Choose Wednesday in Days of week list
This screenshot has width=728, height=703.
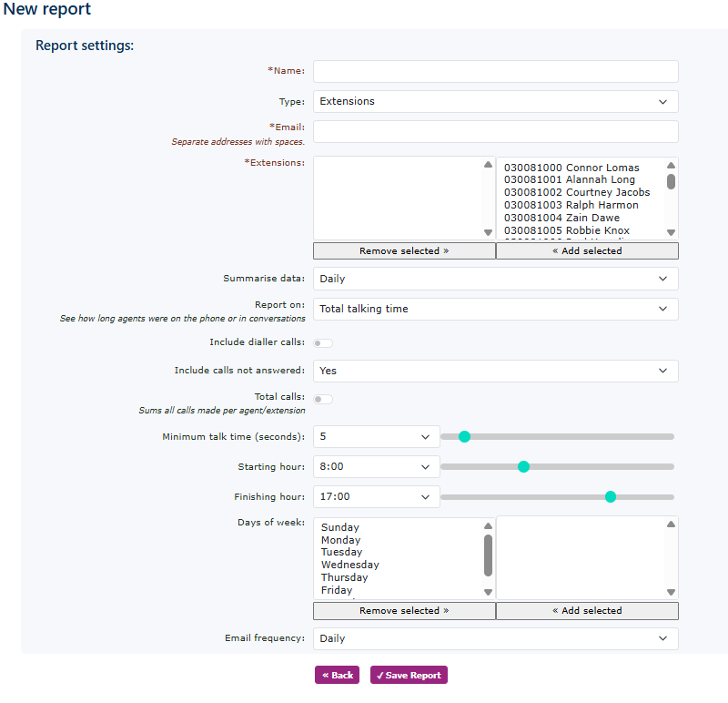click(349, 565)
